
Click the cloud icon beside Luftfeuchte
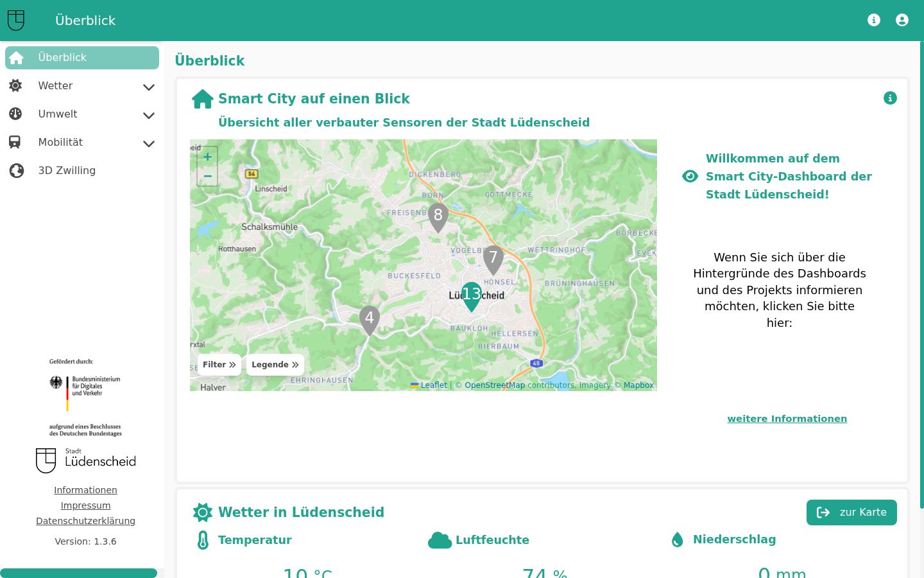[x=440, y=540]
